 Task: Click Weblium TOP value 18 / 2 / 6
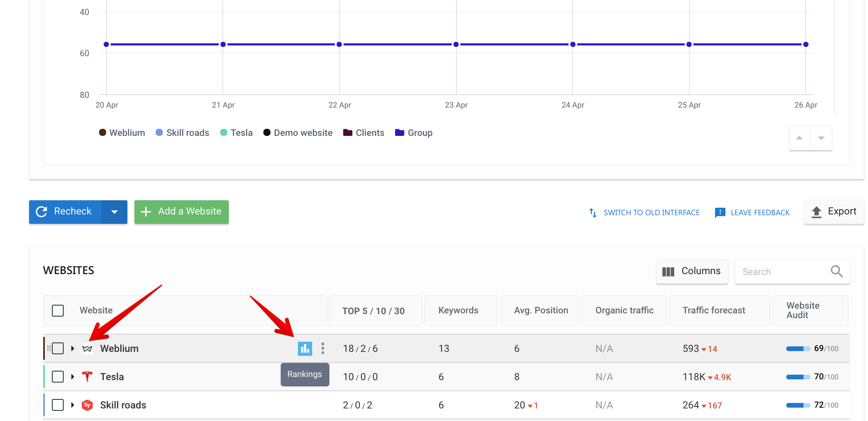coord(360,349)
